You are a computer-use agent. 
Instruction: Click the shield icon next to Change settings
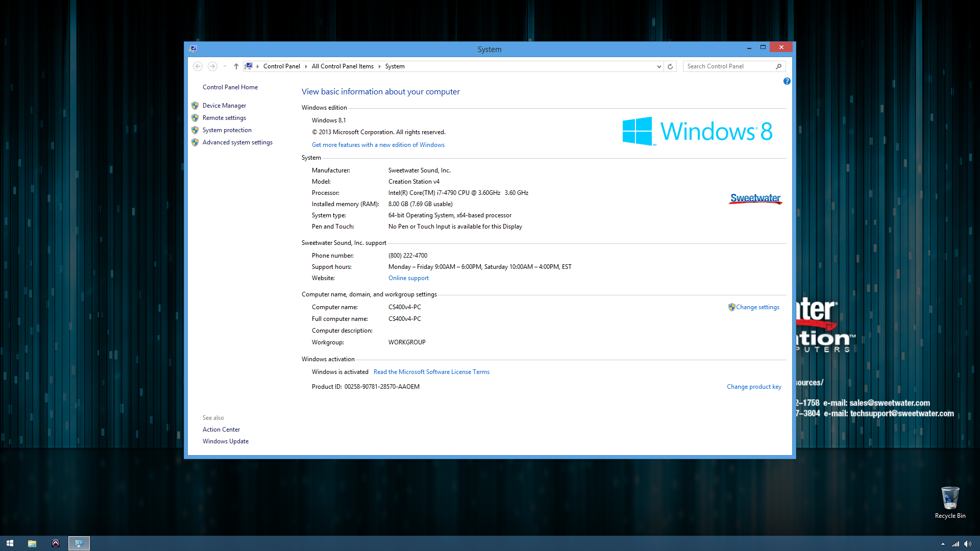731,307
